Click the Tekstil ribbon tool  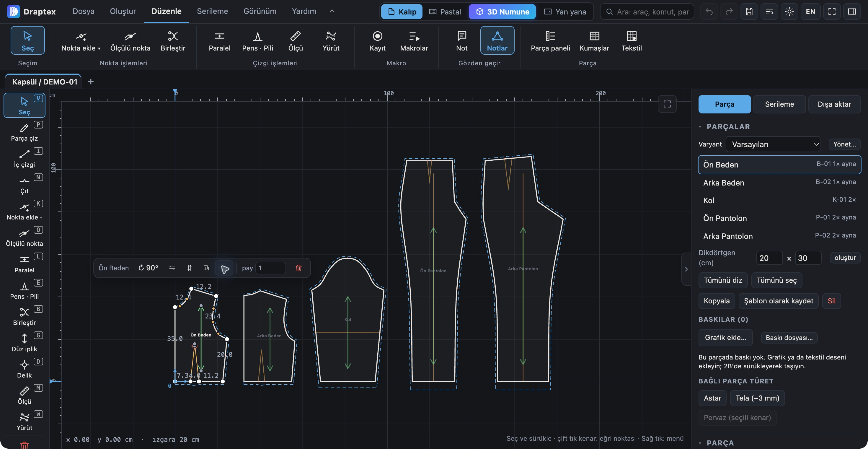(632, 40)
